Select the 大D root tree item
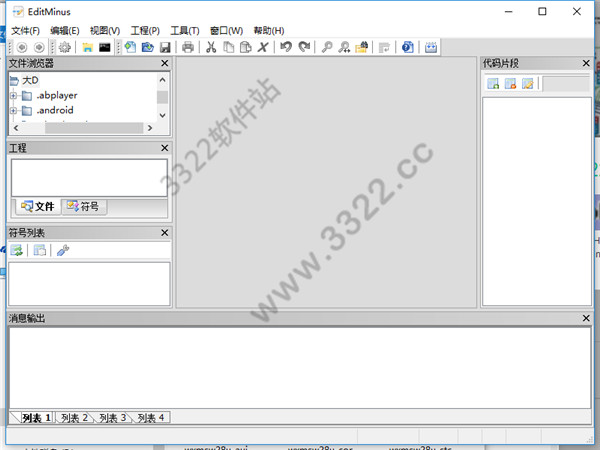Viewport: 600px width, 450px height. [x=30, y=80]
